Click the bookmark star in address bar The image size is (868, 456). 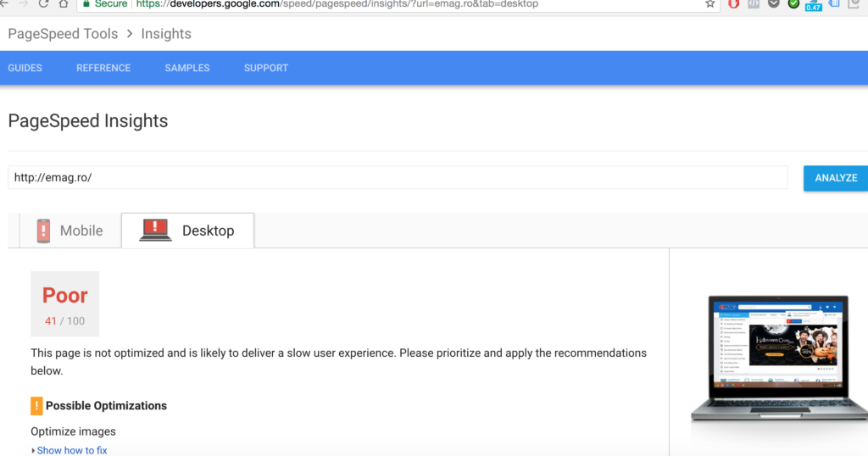(710, 4)
